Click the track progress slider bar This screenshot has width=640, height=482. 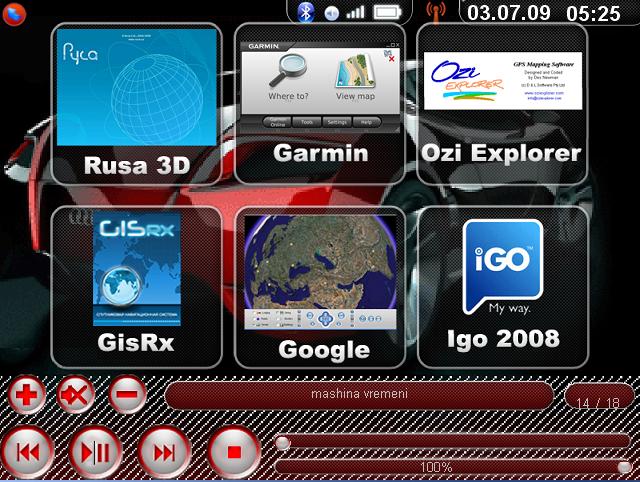452,441
